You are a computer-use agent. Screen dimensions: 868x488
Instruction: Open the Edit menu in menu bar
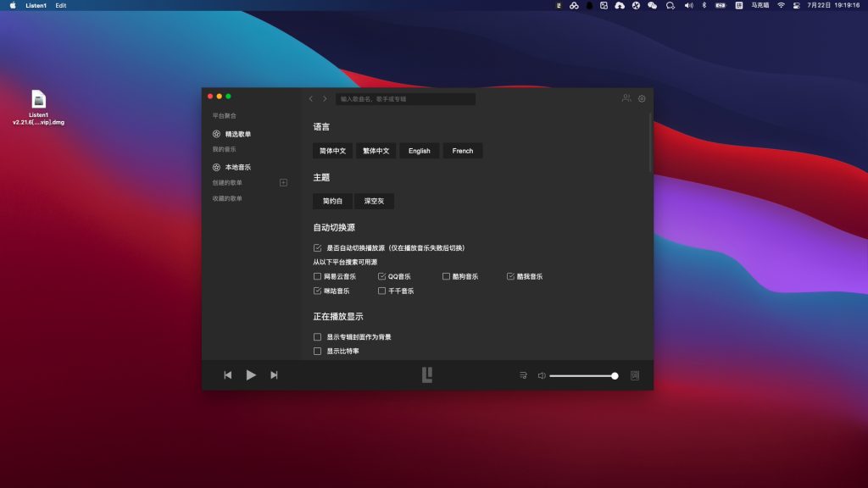tap(59, 5)
